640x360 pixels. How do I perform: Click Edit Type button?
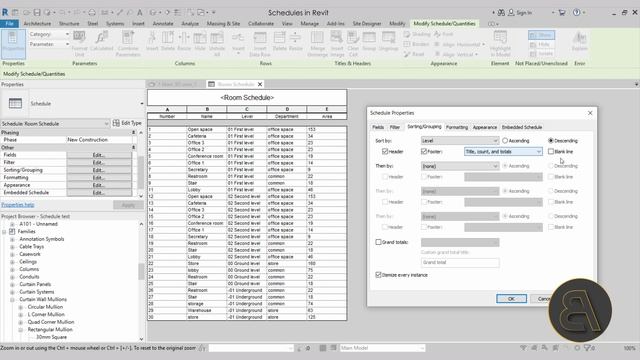[127, 123]
